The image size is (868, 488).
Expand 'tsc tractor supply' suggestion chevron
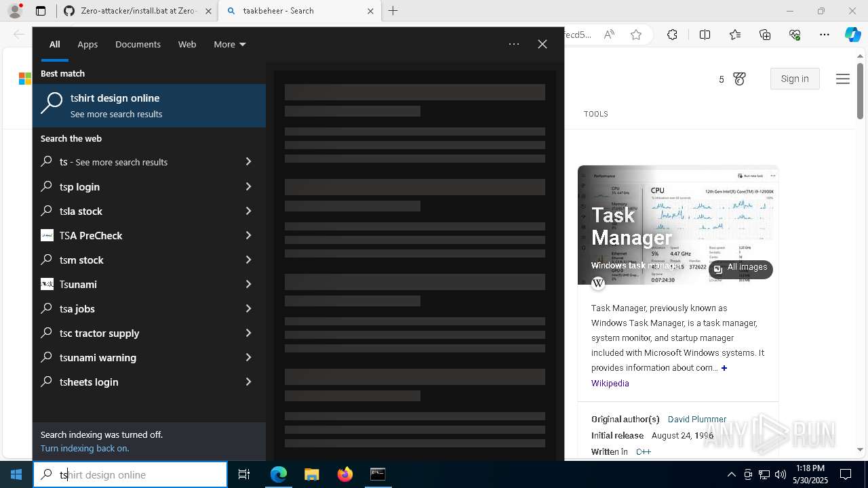pos(248,333)
